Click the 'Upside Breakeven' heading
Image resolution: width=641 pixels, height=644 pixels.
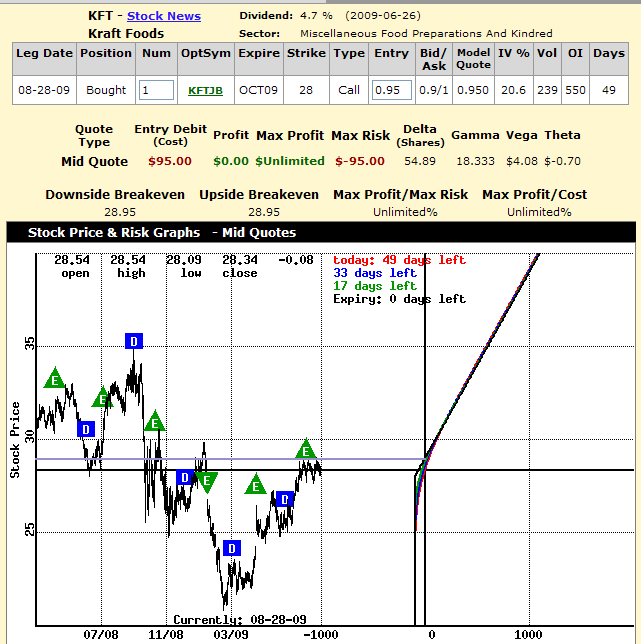(259, 195)
